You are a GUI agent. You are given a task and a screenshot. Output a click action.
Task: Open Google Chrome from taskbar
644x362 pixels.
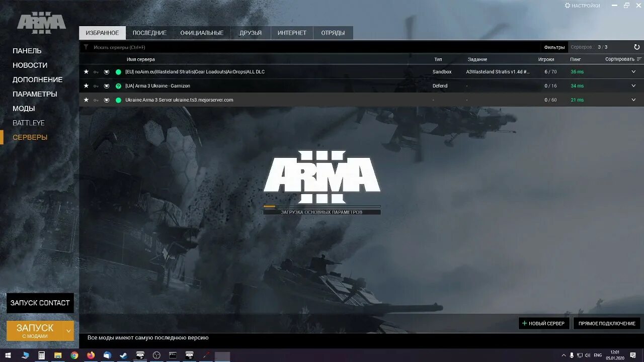(74, 355)
